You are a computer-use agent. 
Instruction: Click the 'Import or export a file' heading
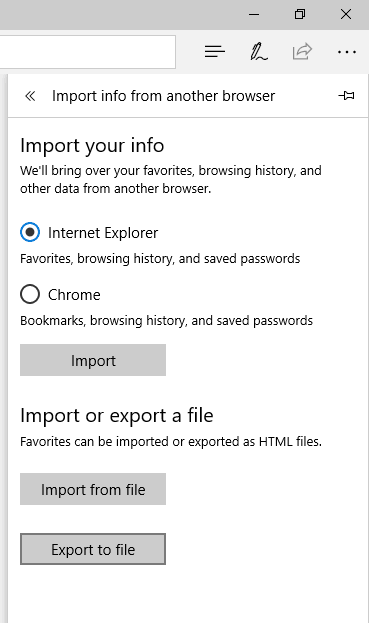pos(117,416)
